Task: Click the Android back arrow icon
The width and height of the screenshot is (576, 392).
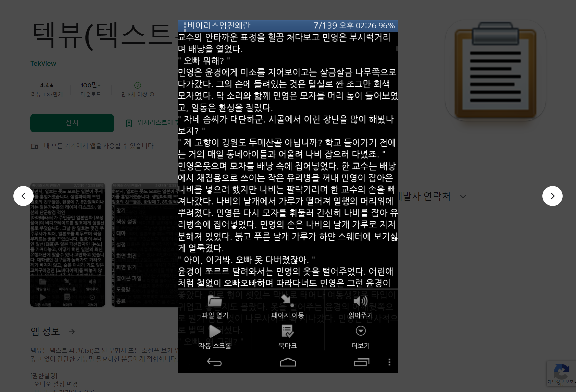Action: coord(214,362)
